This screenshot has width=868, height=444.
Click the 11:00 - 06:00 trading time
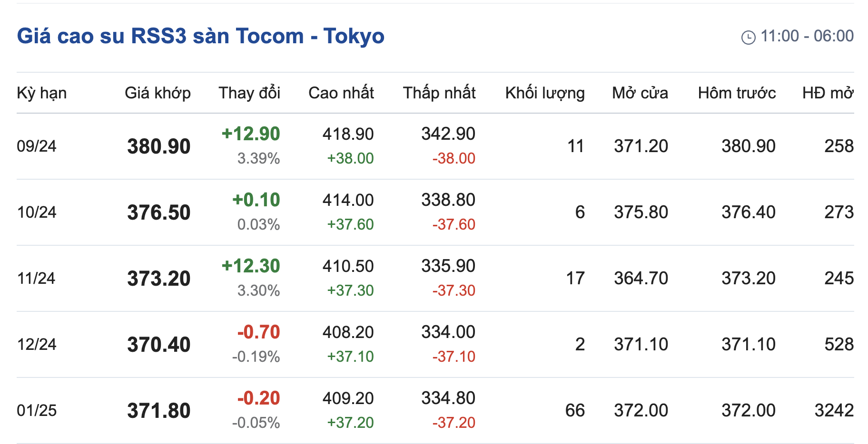[x=807, y=36]
